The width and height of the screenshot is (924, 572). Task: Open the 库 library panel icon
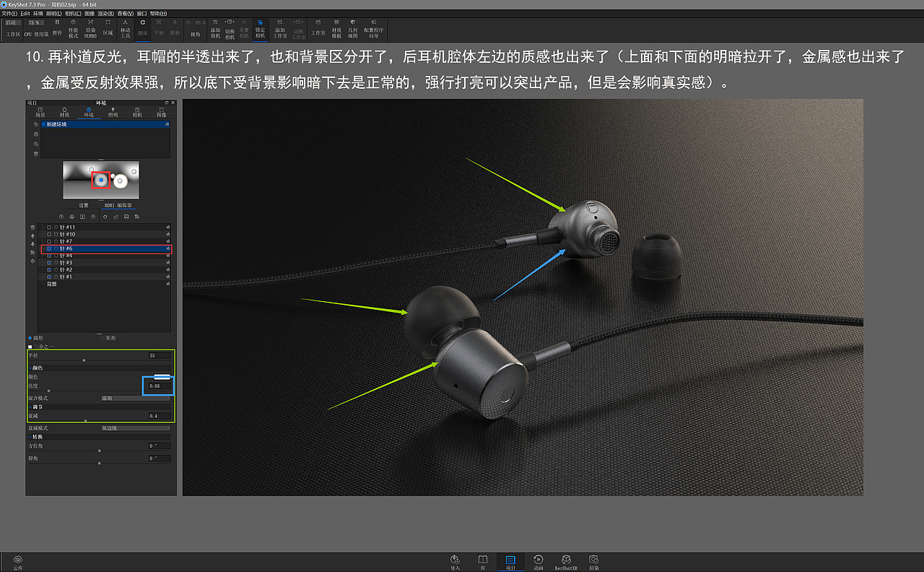pyautogui.click(x=482, y=562)
